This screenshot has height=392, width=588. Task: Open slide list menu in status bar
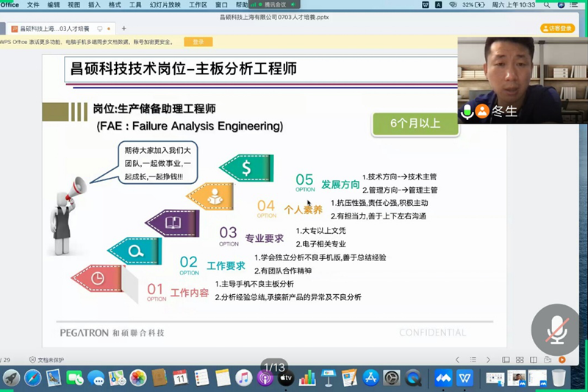[x=474, y=360]
